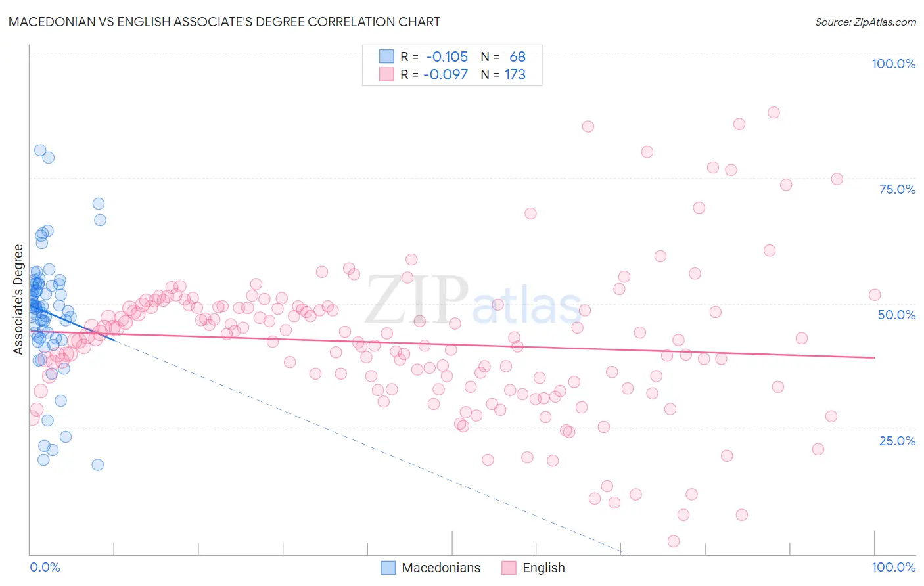
Task: Click the 50.0% y-axis label
Action: 896,315
